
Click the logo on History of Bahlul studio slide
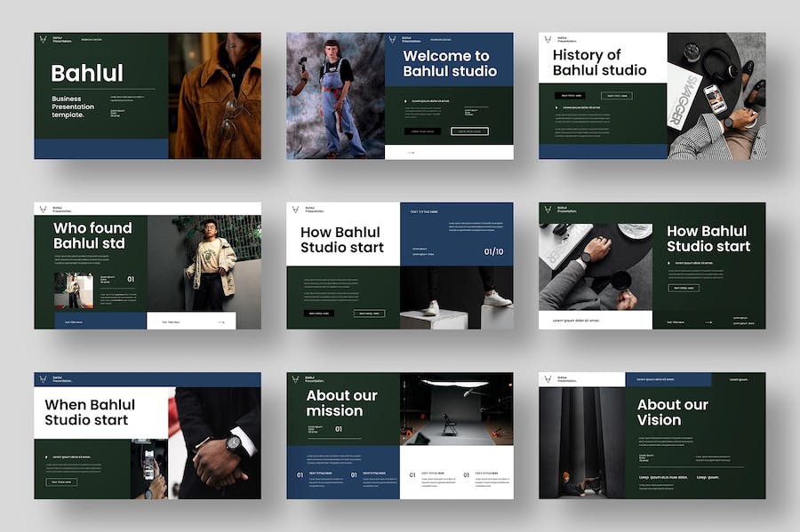click(x=547, y=39)
